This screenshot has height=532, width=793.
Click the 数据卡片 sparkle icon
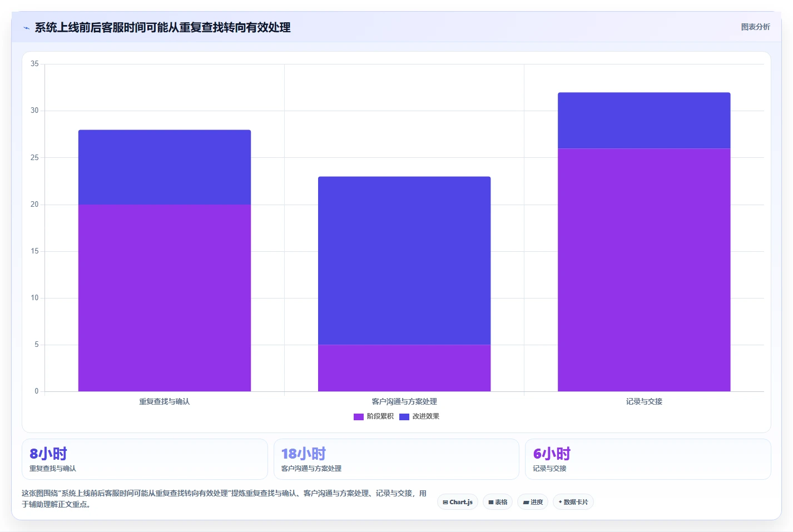tap(561, 502)
